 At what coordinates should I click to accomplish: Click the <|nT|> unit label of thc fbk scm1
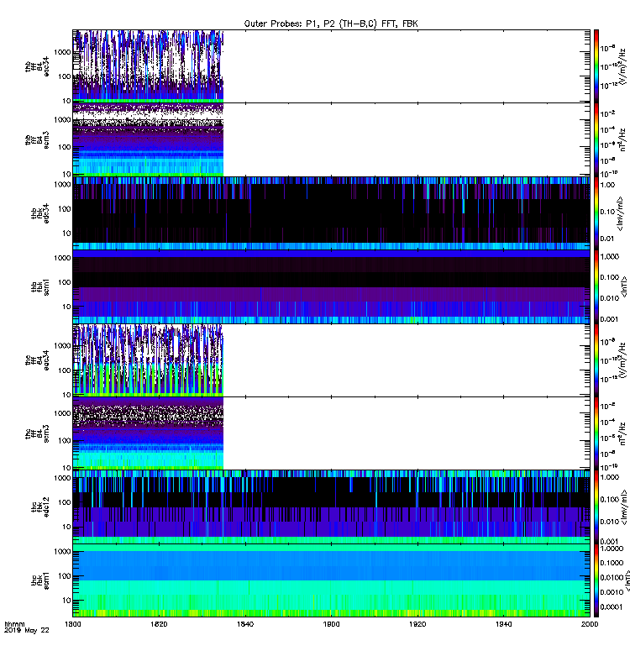pyautogui.click(x=627, y=580)
